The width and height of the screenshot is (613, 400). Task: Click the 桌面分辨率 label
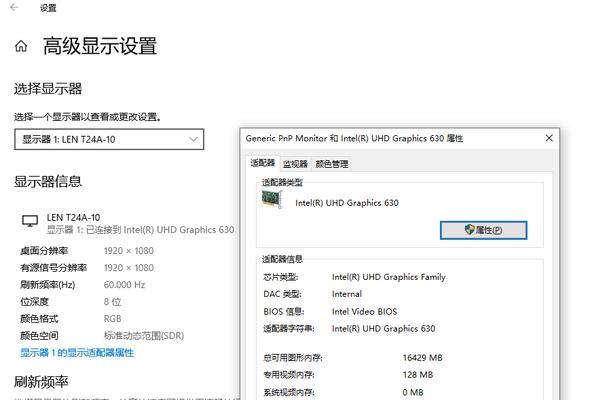(x=44, y=251)
